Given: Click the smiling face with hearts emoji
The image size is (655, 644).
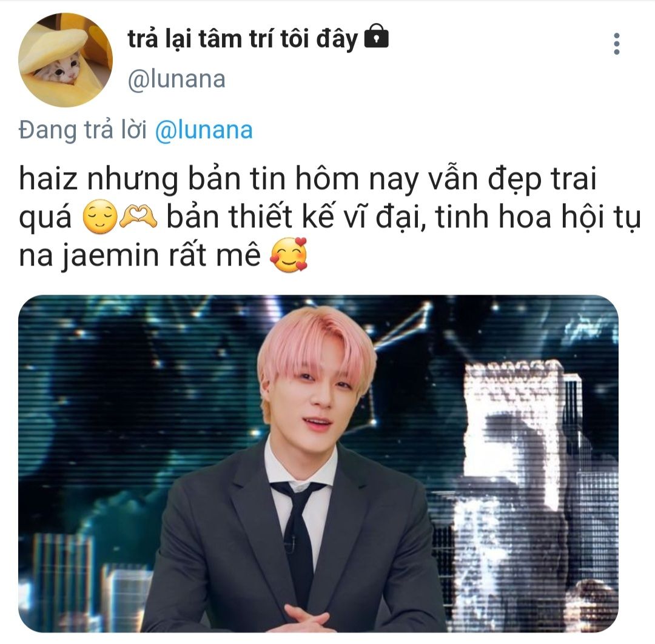Looking at the screenshot, I should (x=289, y=255).
